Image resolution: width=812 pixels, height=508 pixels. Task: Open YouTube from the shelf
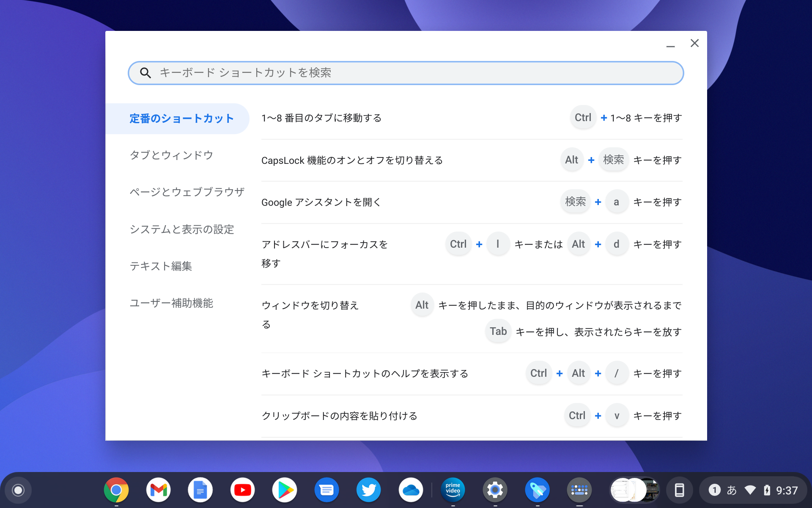click(242, 490)
